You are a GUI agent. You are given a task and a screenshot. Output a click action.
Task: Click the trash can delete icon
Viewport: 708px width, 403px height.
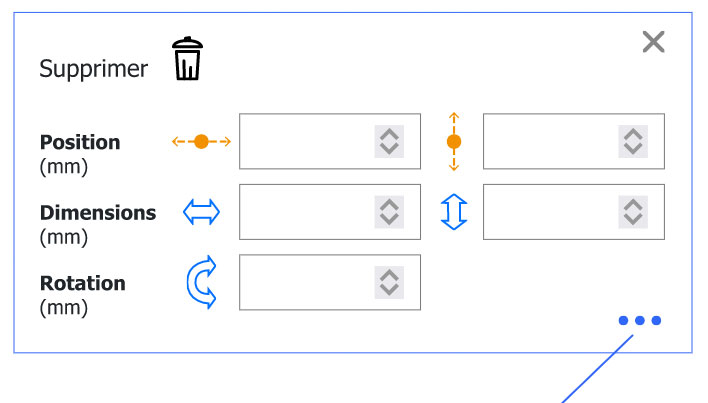point(187,59)
